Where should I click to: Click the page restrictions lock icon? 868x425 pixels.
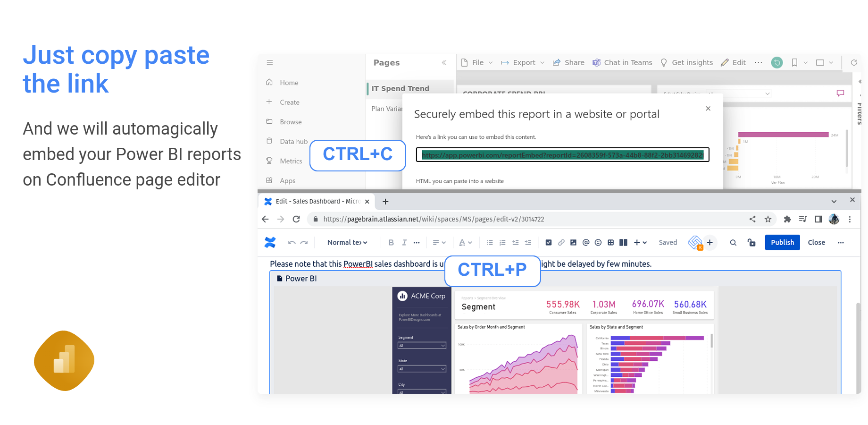pos(751,242)
